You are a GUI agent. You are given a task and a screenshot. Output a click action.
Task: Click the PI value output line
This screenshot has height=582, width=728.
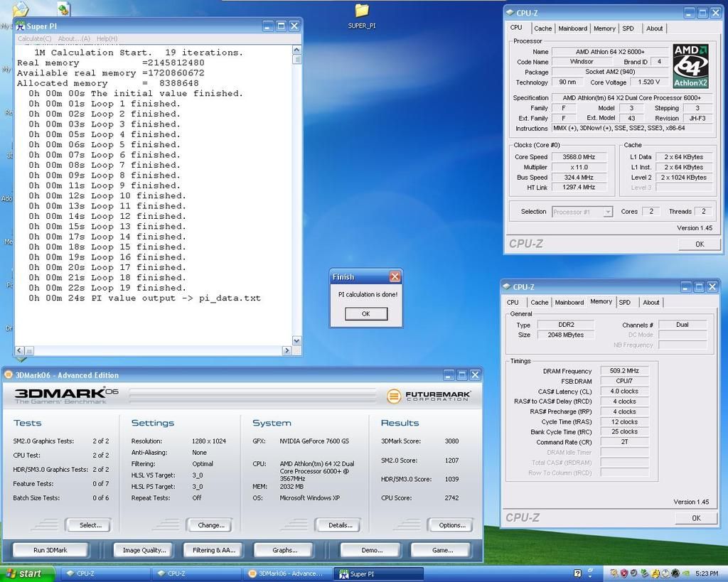(x=144, y=298)
